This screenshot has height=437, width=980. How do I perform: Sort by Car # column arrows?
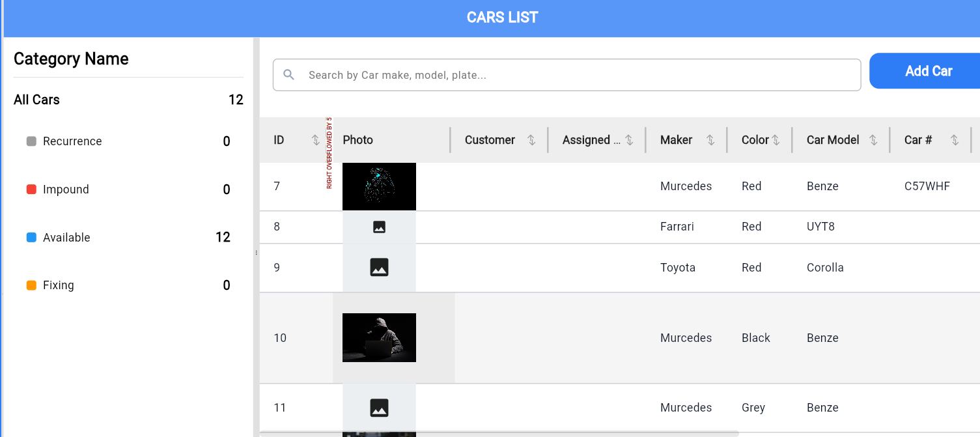955,140
